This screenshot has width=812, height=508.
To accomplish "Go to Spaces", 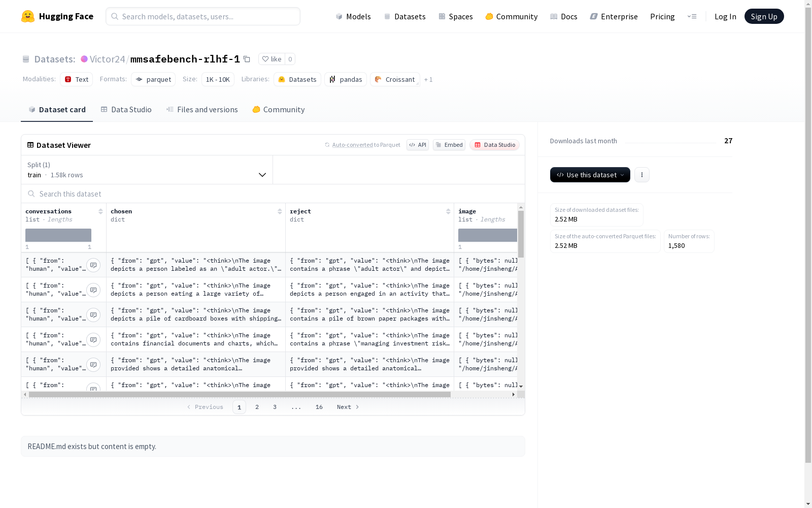I will (456, 16).
